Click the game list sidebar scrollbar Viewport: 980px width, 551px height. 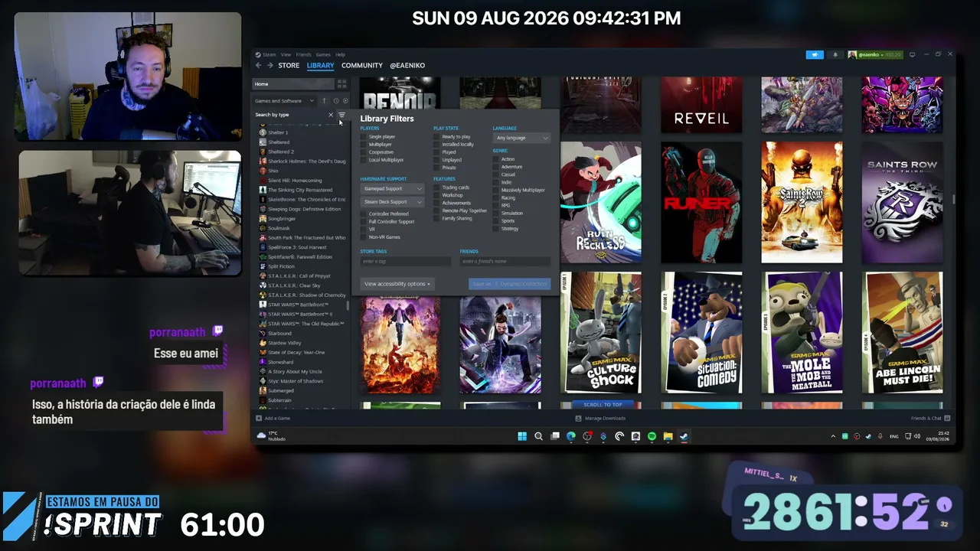click(x=348, y=305)
